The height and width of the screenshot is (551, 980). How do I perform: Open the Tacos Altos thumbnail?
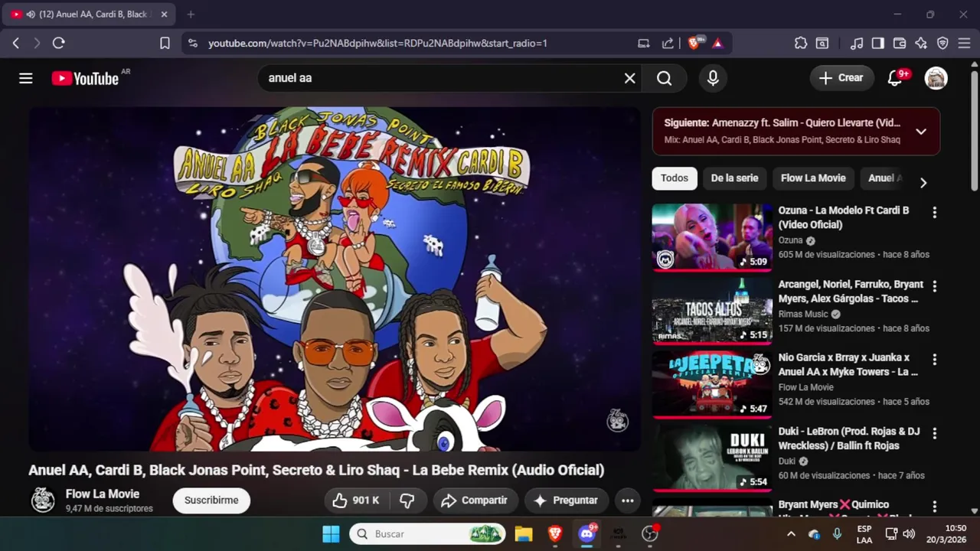click(x=712, y=310)
